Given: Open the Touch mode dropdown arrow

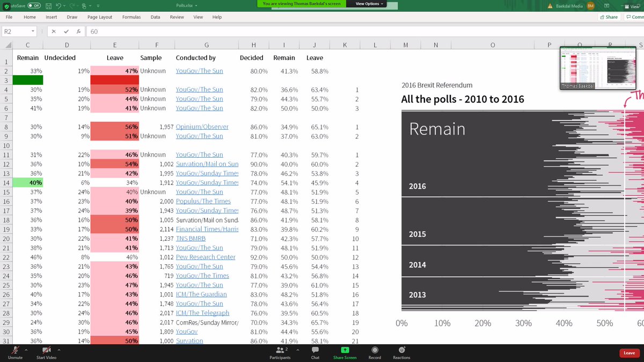Looking at the screenshot, I should coord(90,6).
